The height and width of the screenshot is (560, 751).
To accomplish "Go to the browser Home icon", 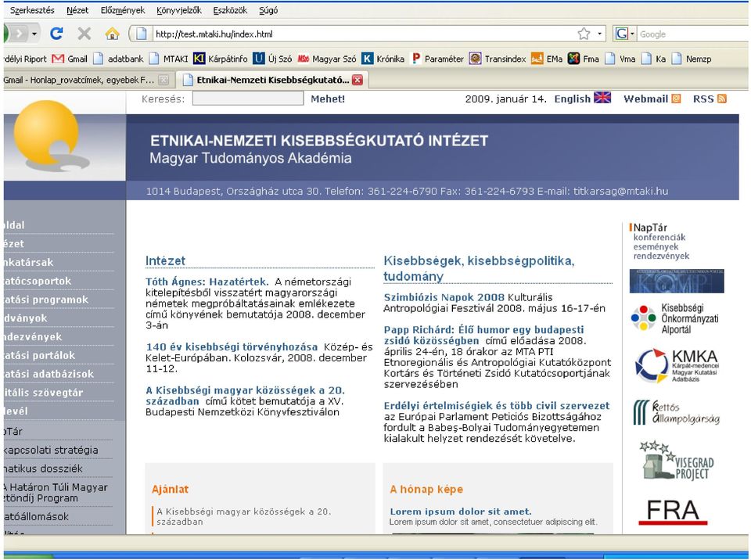I will pos(112,34).
